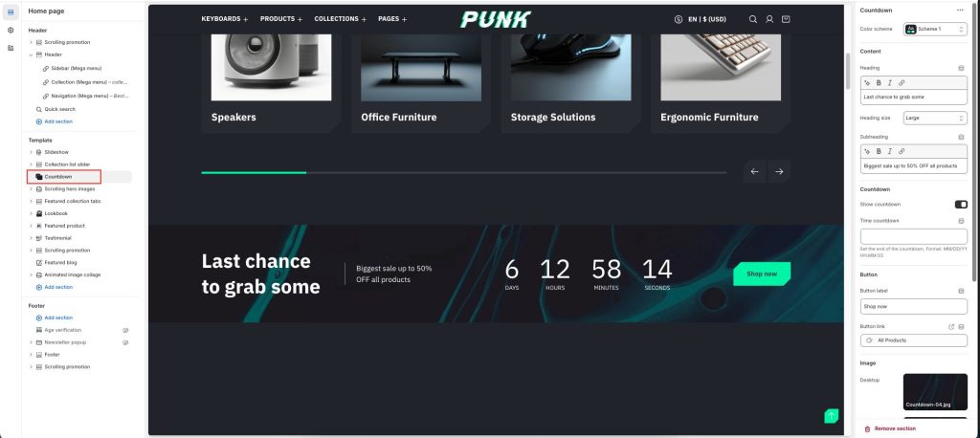Screen dimensions: 980x438
Task: Open the PRODUCTS menu in store header
Action: [x=281, y=19]
